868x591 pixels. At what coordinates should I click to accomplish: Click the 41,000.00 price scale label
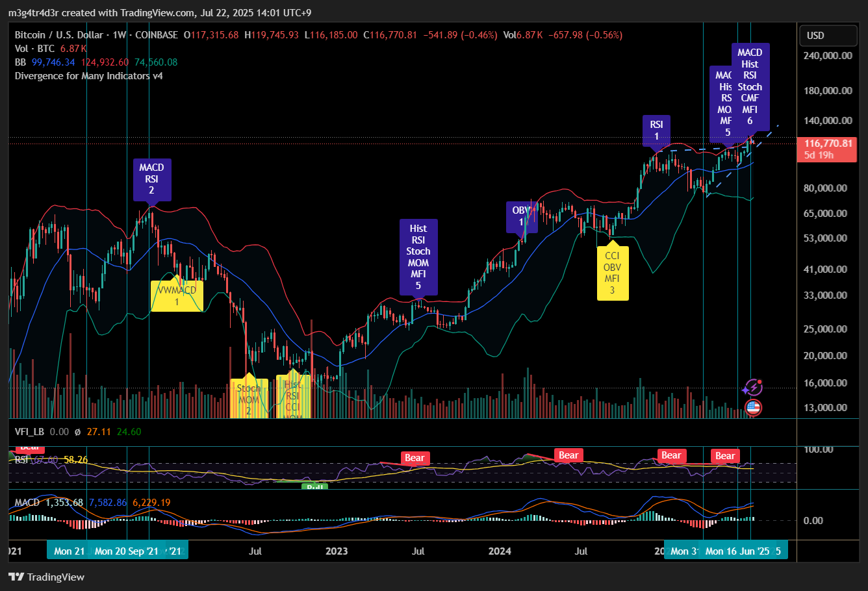point(825,270)
